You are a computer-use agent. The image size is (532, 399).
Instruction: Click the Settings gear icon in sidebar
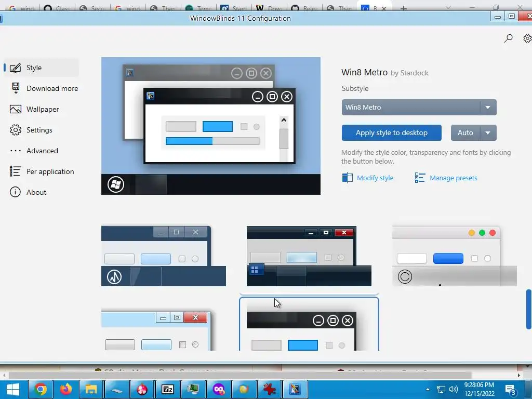point(15,130)
